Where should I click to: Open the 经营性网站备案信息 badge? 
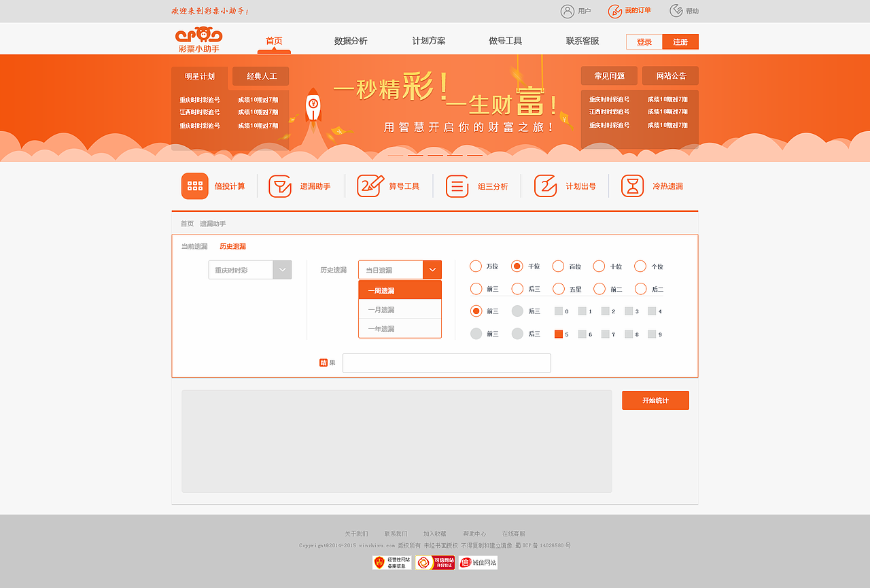392,563
